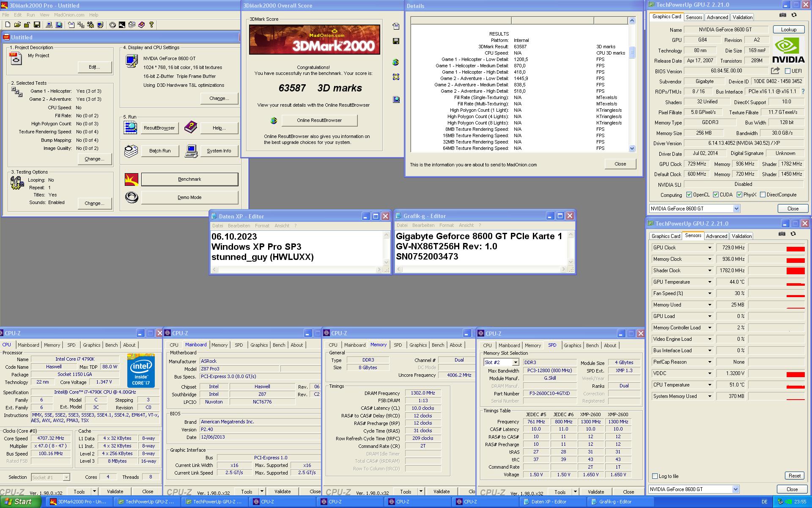Click camera icon in GPU-Z Sensors window
Screen dimensions: 812x508
(x=782, y=234)
